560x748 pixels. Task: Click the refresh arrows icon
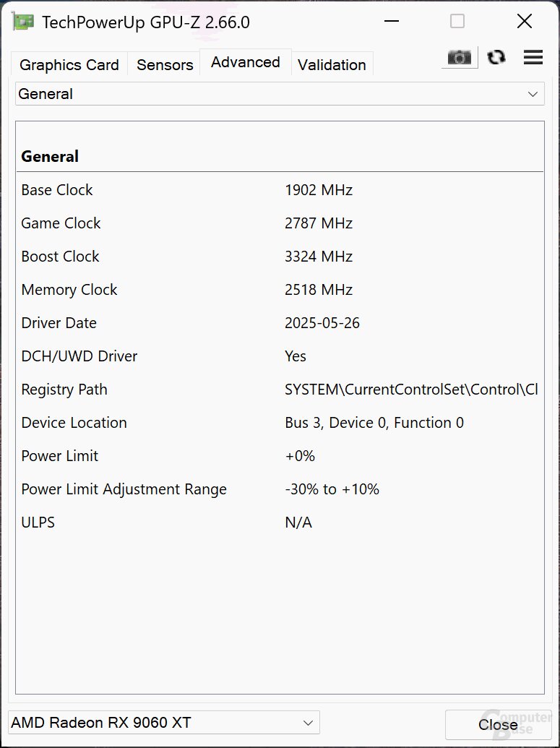tap(496, 57)
